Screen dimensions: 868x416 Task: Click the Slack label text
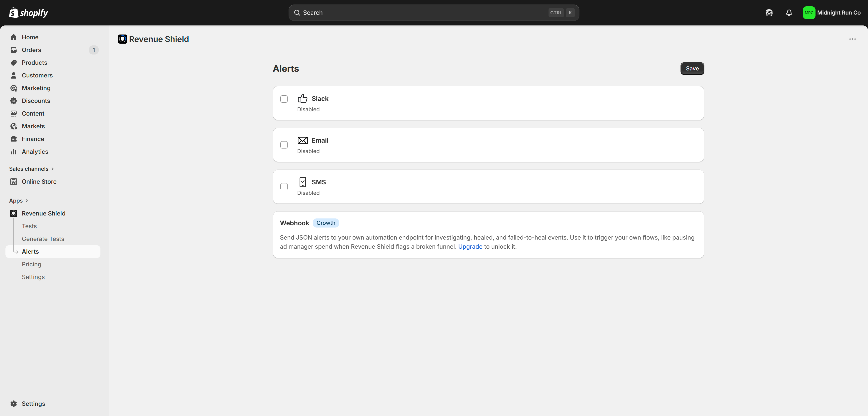coord(320,98)
